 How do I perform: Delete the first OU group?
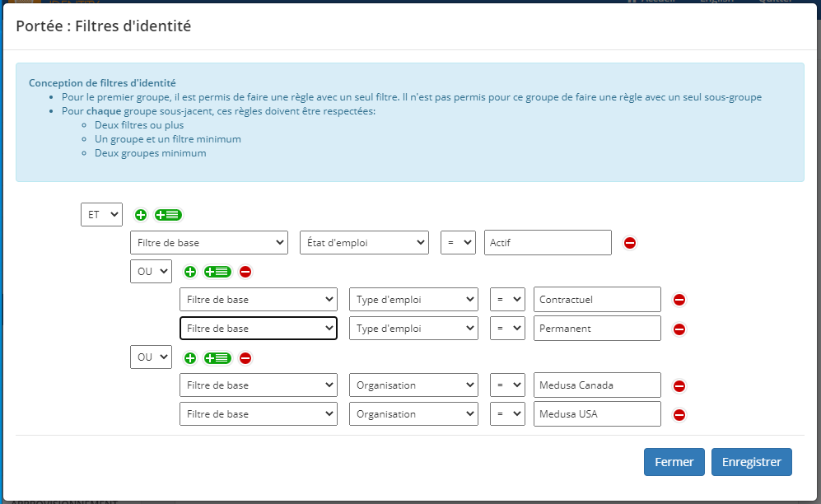click(245, 272)
